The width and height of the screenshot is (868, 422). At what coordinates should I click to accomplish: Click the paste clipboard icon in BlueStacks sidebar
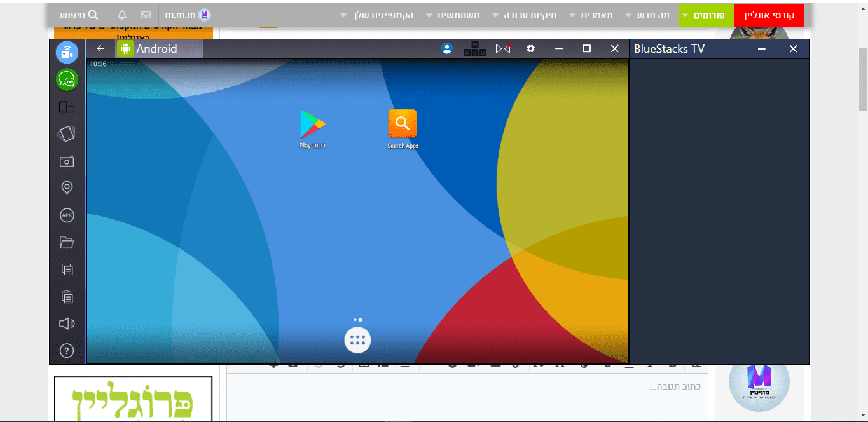tap(67, 297)
